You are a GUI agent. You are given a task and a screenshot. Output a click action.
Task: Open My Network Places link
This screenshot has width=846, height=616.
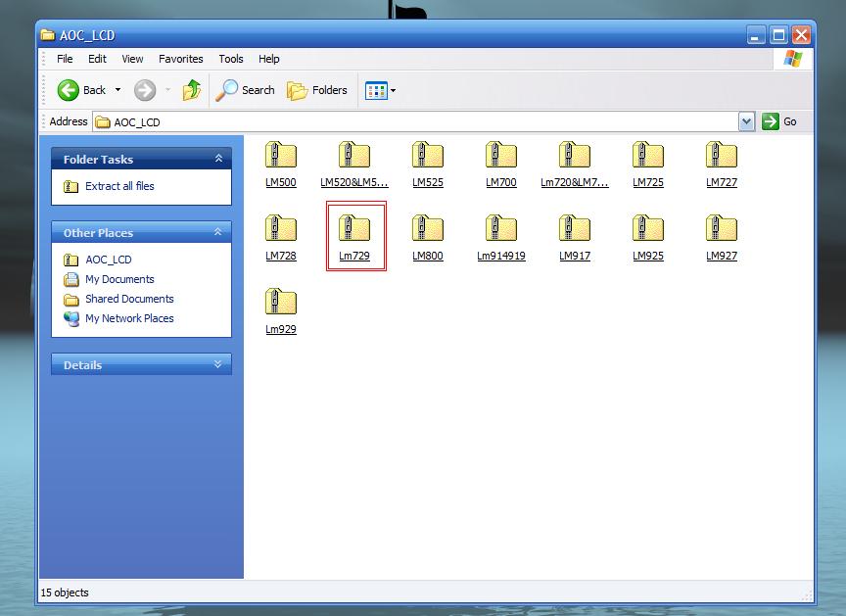click(129, 318)
